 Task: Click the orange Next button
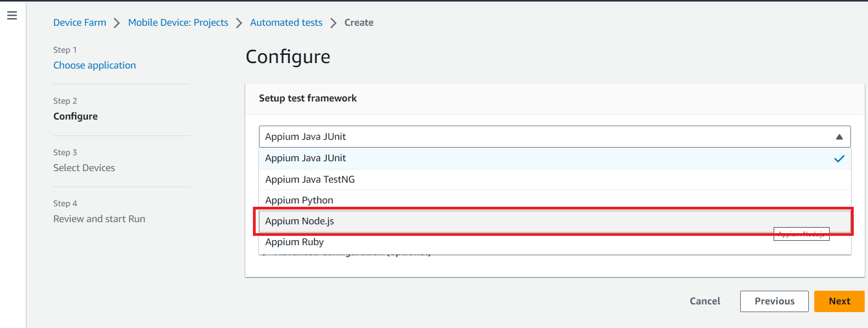pyautogui.click(x=839, y=301)
